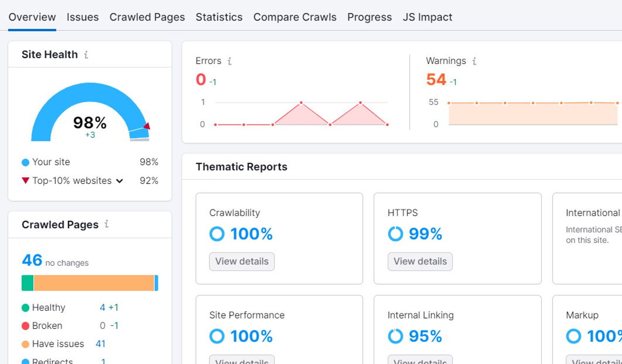Select the Progress tab
This screenshot has height=364, width=622.
(x=369, y=17)
